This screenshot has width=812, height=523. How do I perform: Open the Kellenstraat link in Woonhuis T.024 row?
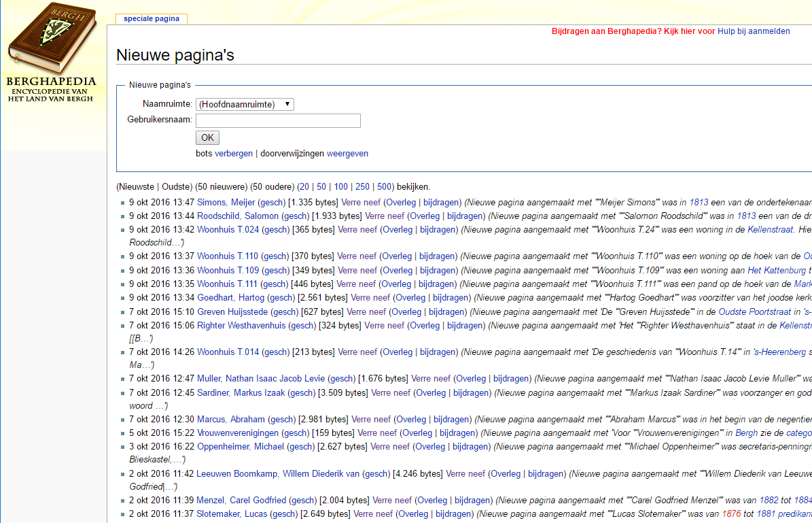point(770,230)
